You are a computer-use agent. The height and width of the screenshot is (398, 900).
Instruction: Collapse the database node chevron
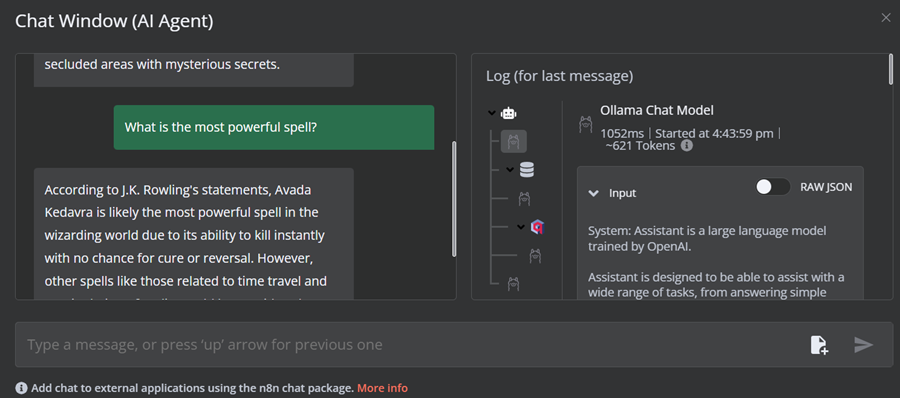[x=510, y=169]
